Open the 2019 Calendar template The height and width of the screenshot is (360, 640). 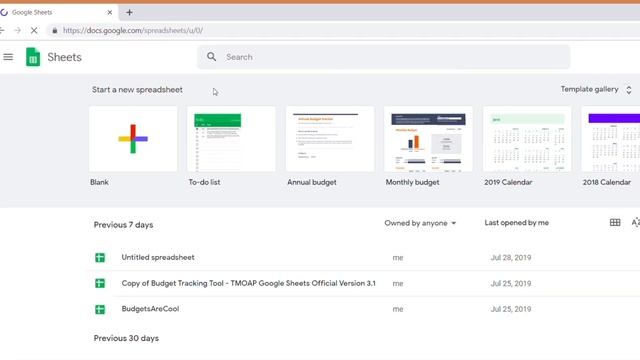pos(527,139)
